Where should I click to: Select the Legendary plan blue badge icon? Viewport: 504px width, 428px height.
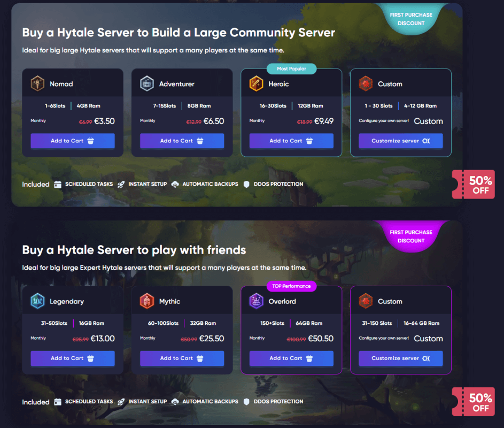click(36, 301)
